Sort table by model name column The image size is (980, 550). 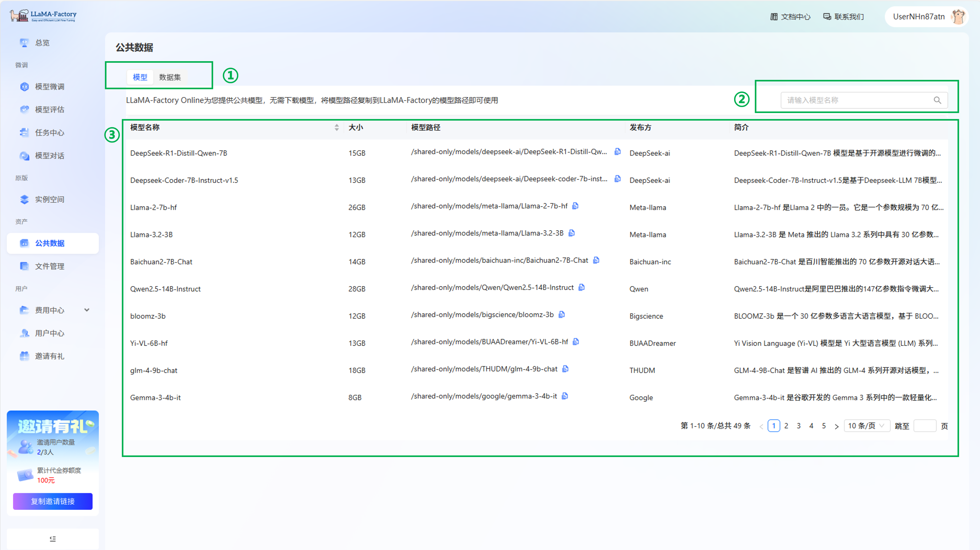coord(336,127)
